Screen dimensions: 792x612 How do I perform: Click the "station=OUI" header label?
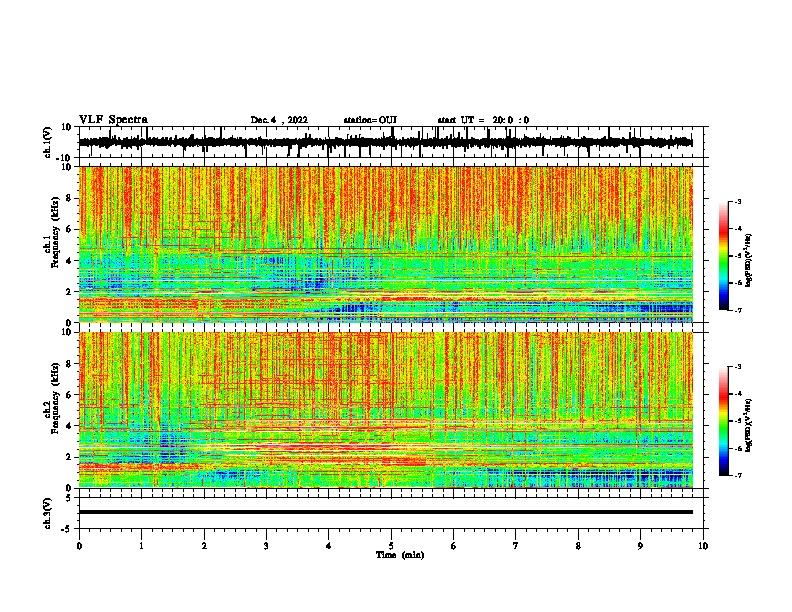coord(370,120)
